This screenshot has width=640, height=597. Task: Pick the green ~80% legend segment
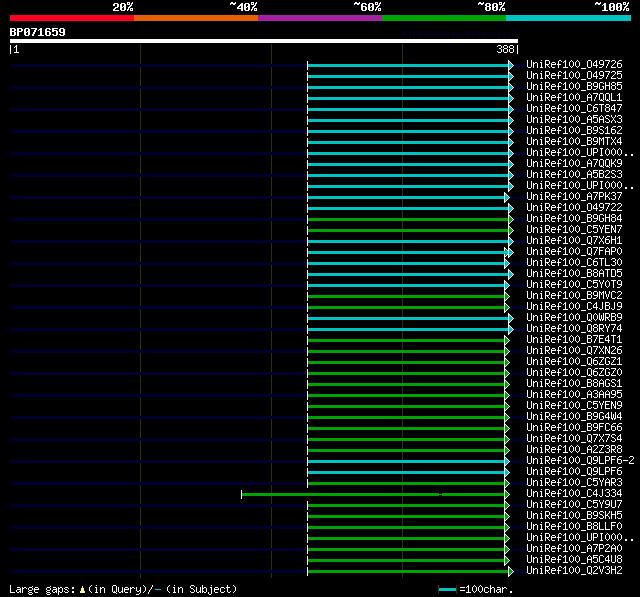point(443,18)
